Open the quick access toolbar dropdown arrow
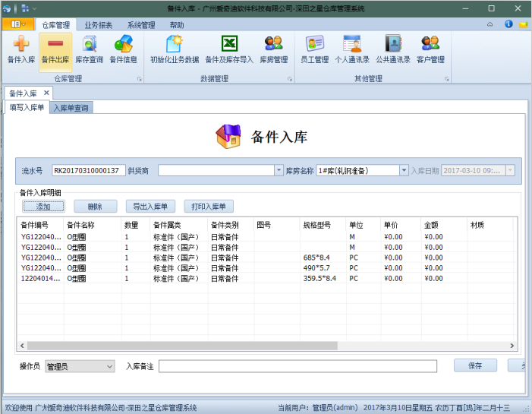 click(34, 8)
